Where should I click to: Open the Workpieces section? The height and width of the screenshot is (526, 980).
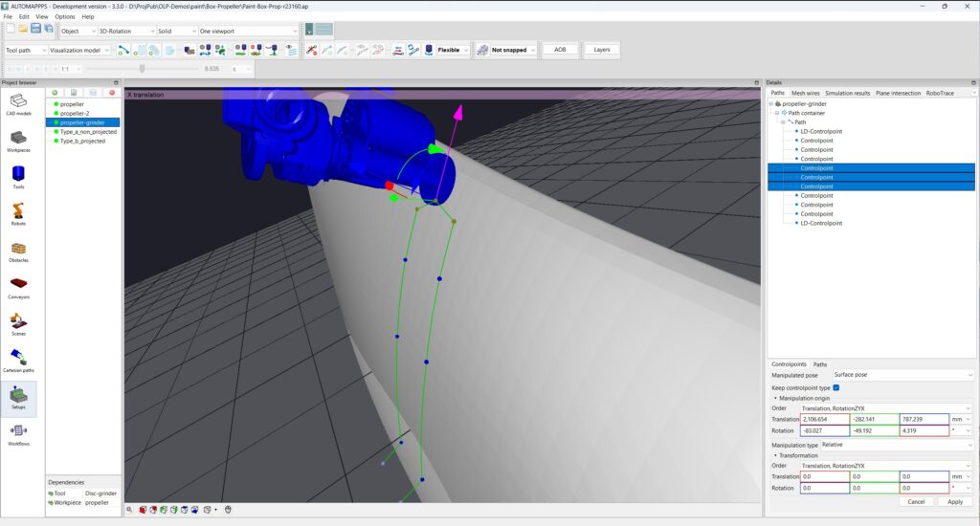click(18, 141)
